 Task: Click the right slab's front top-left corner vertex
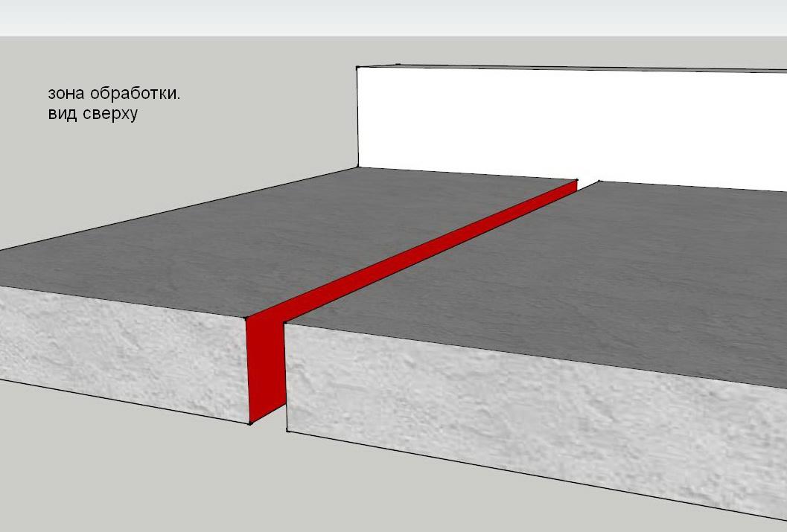(x=284, y=324)
